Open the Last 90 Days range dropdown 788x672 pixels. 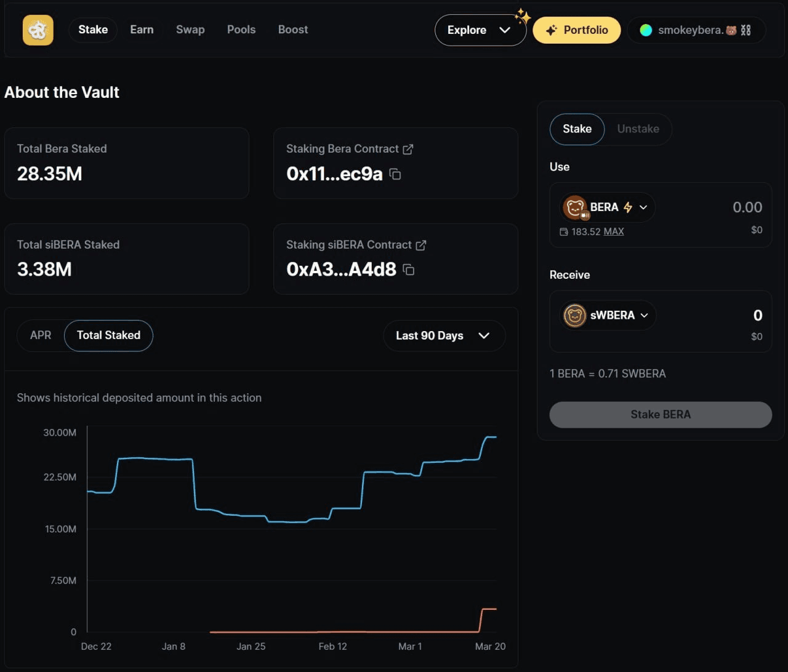click(444, 336)
